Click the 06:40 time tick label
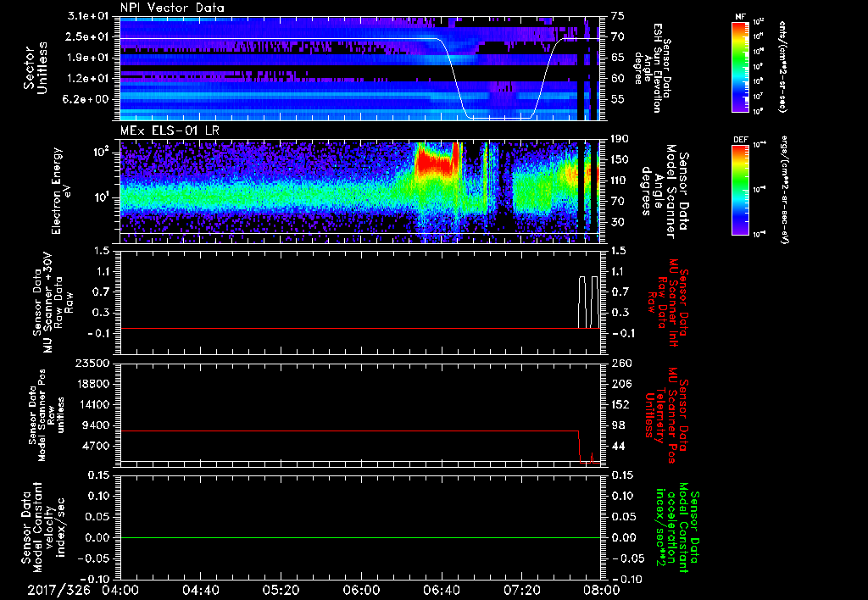This screenshot has height=600, width=868. (441, 590)
